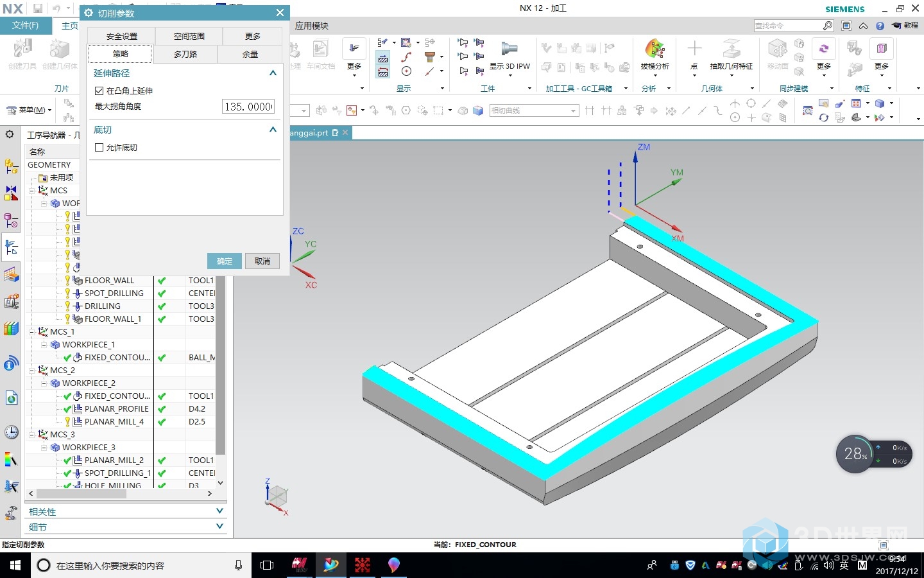Open 更多 dropdown beside 显示 3D IPW group
This screenshot has width=924, height=578.
point(354,58)
